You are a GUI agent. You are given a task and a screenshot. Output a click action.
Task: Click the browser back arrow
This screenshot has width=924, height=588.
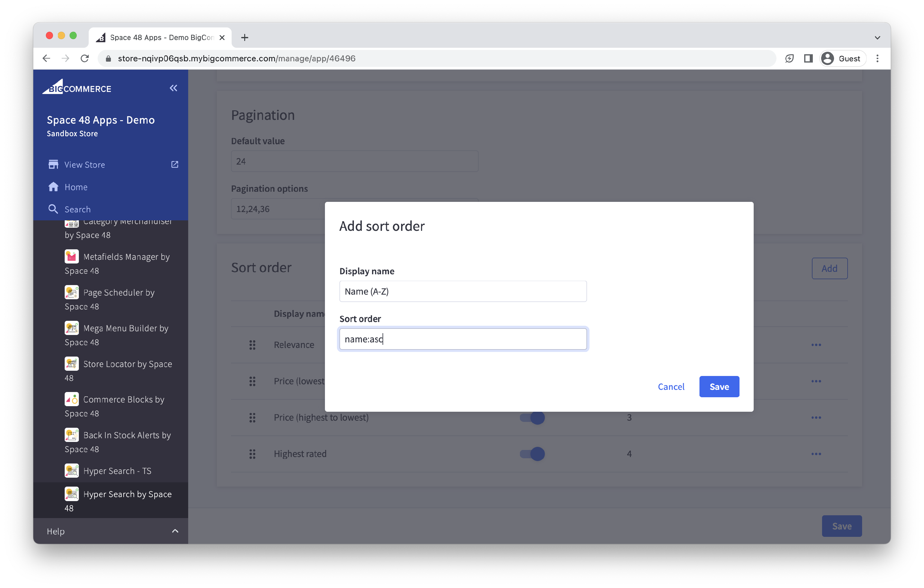47,58
